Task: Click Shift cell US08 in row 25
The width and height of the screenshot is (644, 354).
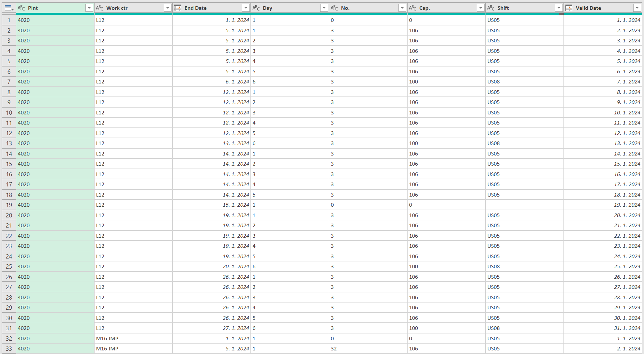Action: [525, 266]
